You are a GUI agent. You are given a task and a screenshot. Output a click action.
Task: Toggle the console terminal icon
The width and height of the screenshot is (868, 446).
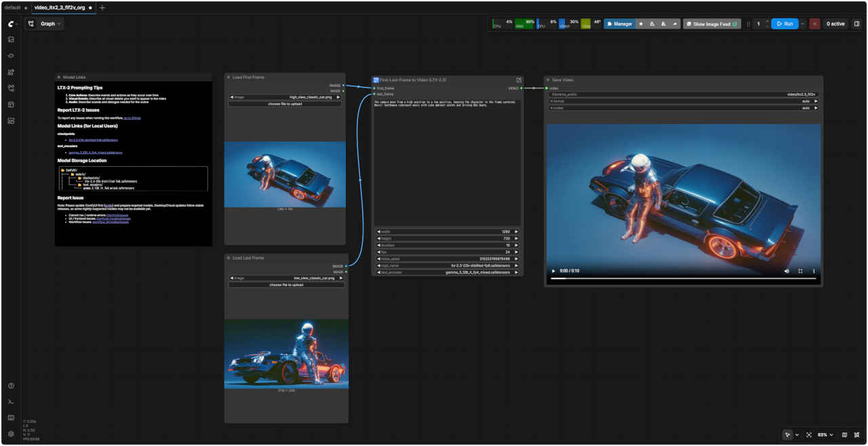(11, 402)
